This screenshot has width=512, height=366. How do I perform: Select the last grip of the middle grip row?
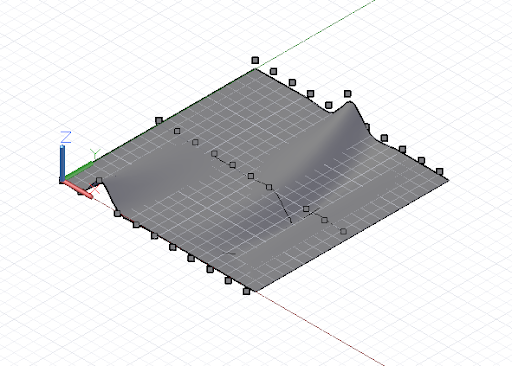point(343,231)
